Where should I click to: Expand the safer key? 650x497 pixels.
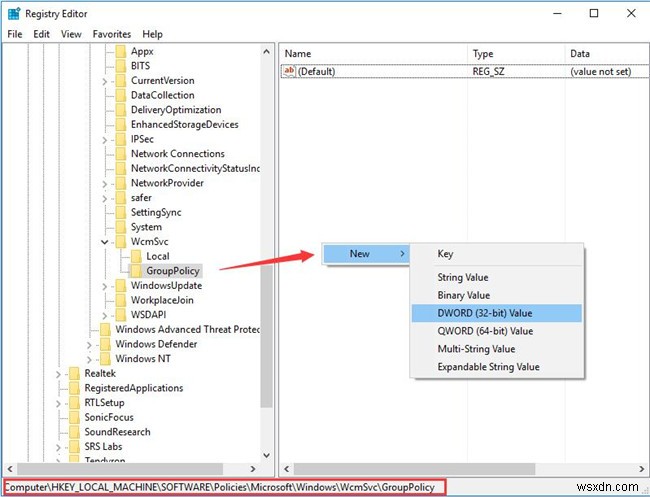point(105,199)
